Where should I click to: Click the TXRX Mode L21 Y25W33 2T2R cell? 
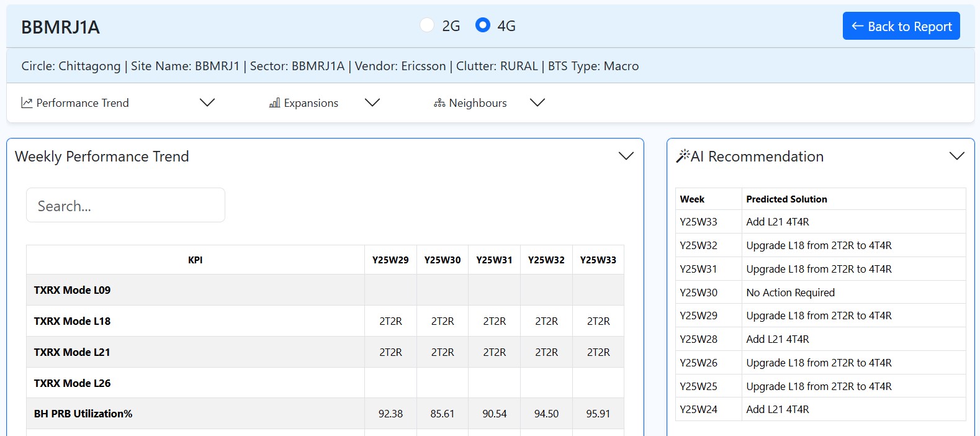coord(598,352)
